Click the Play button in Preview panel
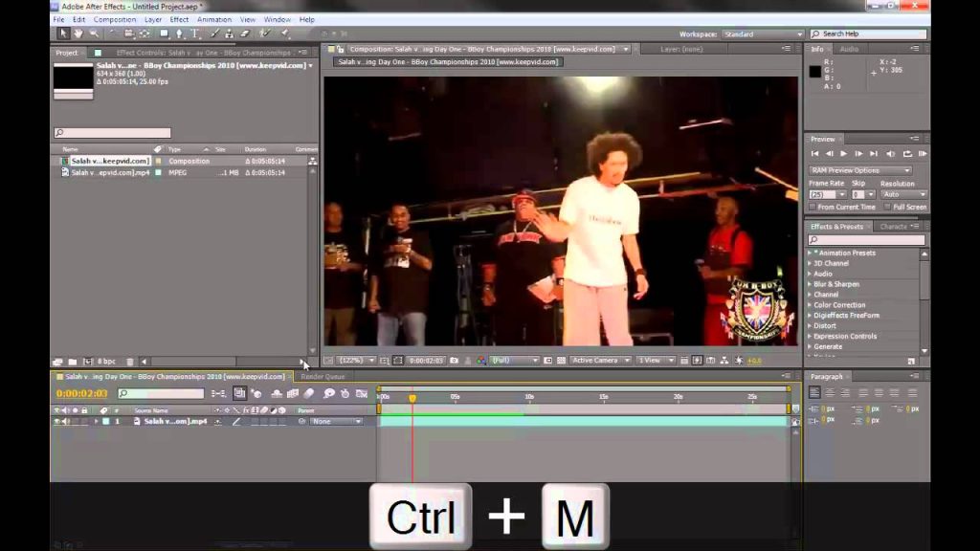This screenshot has width=980, height=551. coord(844,154)
